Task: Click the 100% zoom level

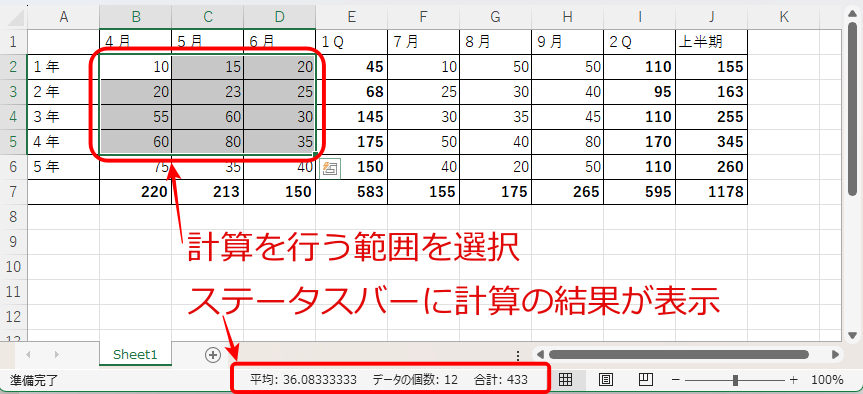Action: 827,379
